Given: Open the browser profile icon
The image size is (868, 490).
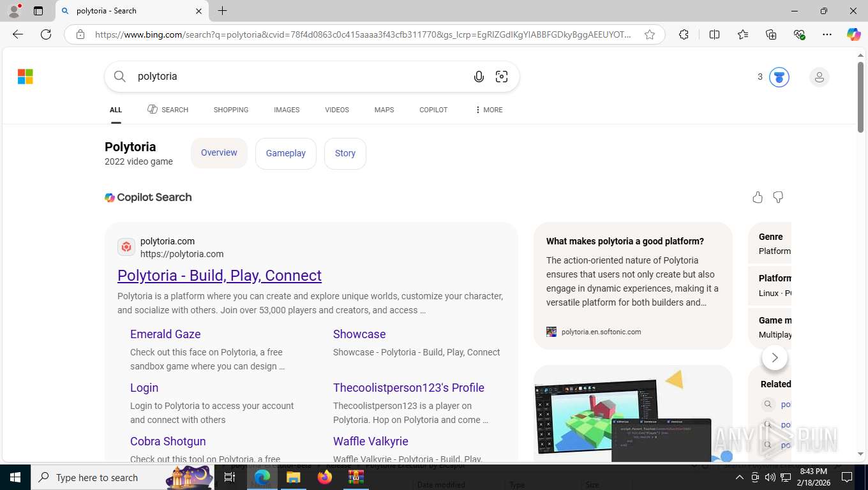Looking at the screenshot, I should pyautogui.click(x=14, y=11).
